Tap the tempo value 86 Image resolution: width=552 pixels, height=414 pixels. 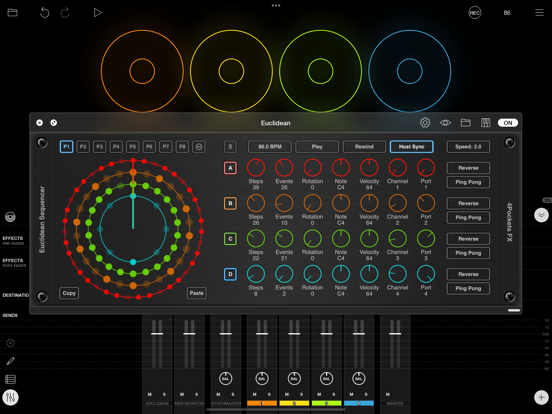tap(507, 13)
